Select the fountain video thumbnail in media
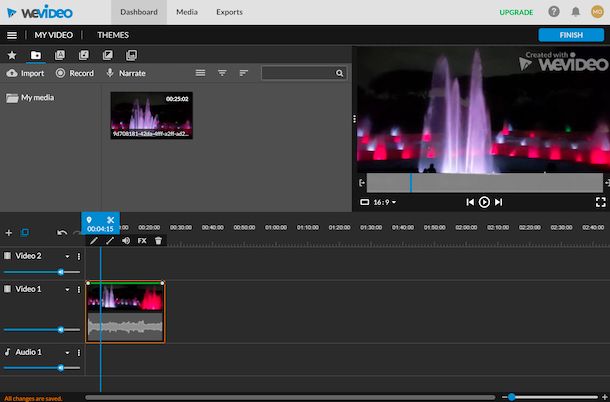 tap(151, 115)
